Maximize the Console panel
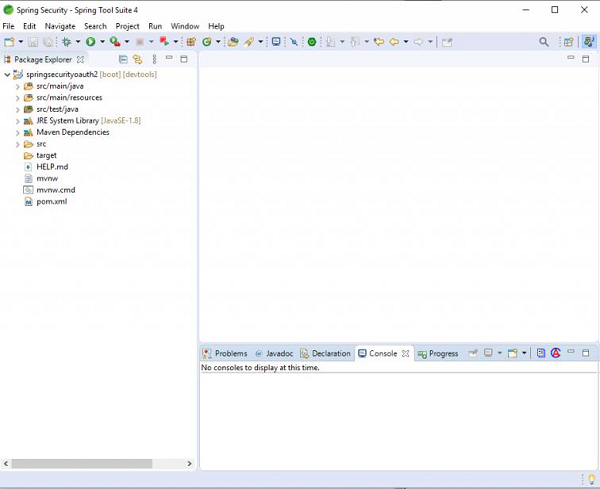The height and width of the screenshot is (489, 600). pyautogui.click(x=585, y=353)
